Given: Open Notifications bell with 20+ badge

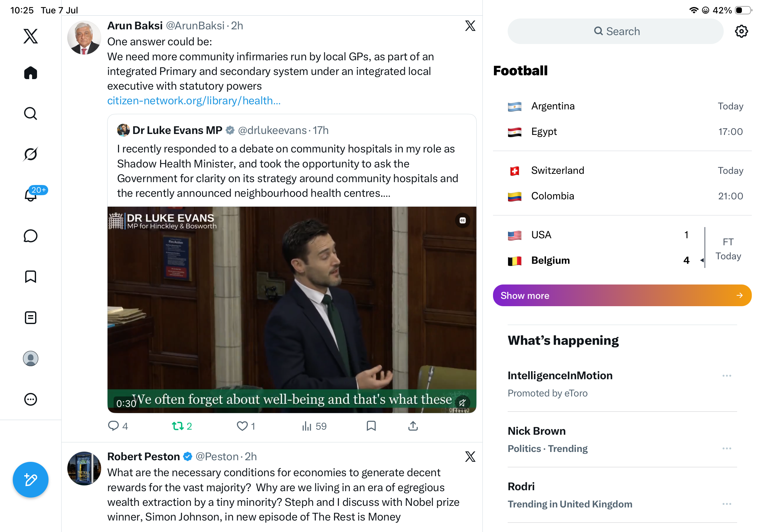Looking at the screenshot, I should point(31,194).
